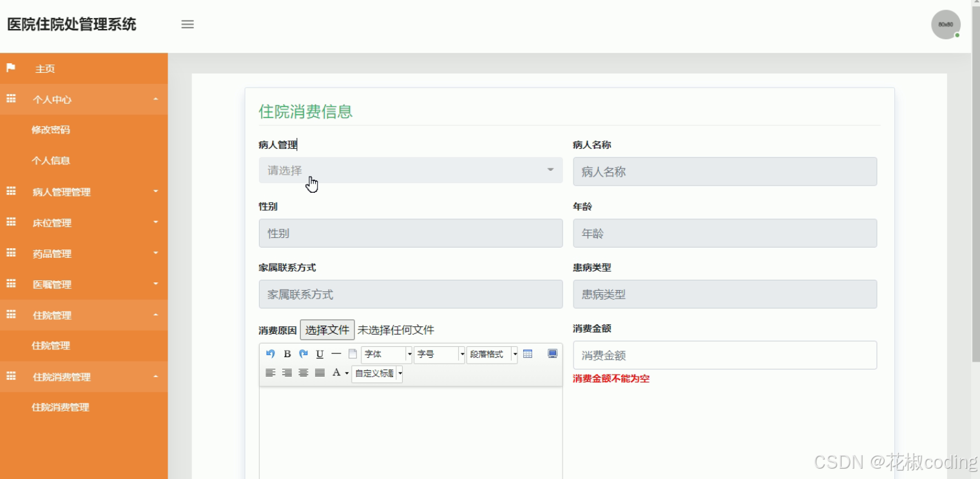The image size is (980, 479).
Task: Open 修改密码 from the sidebar
Action: click(x=51, y=130)
